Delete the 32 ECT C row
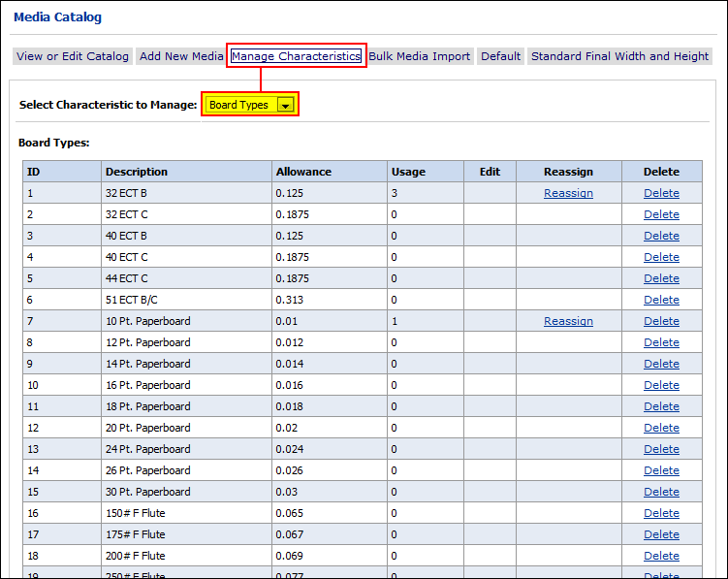The width and height of the screenshot is (728, 579). click(661, 214)
